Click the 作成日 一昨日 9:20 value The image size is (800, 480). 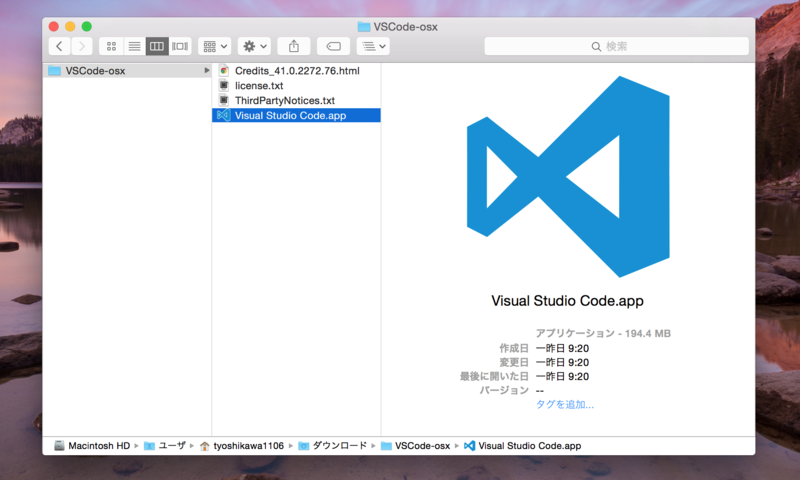point(562,348)
